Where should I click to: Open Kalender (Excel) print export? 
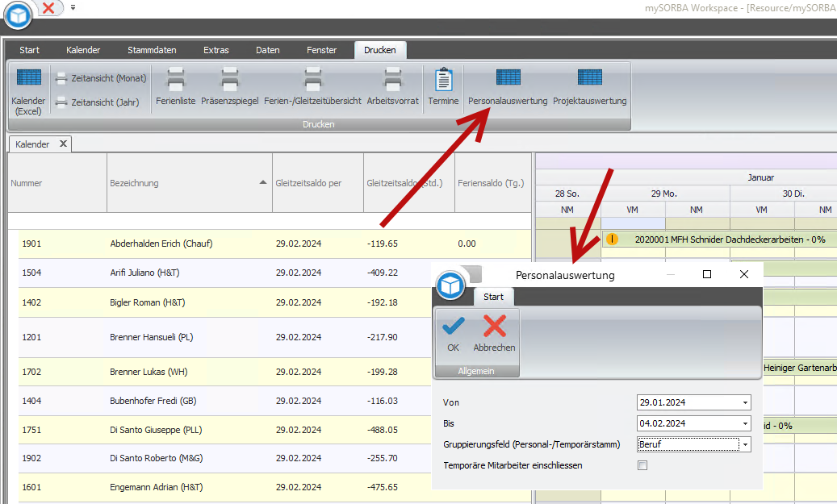28,91
